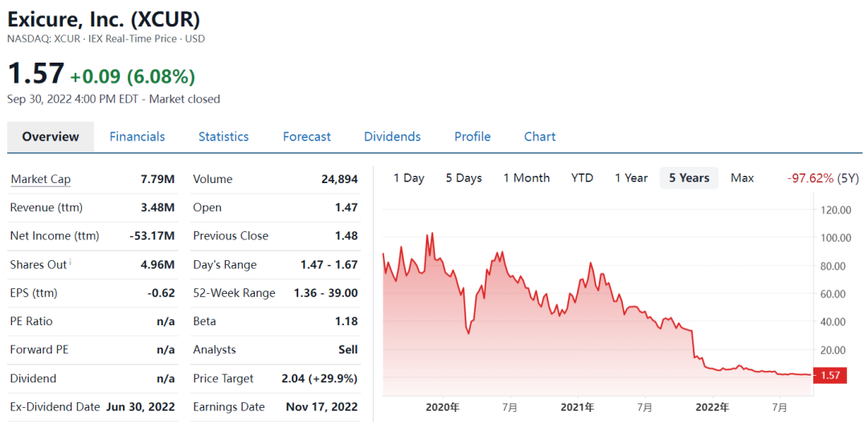Click the Revenue value 3.48M
Screen dimensions: 868x424
click(x=158, y=208)
